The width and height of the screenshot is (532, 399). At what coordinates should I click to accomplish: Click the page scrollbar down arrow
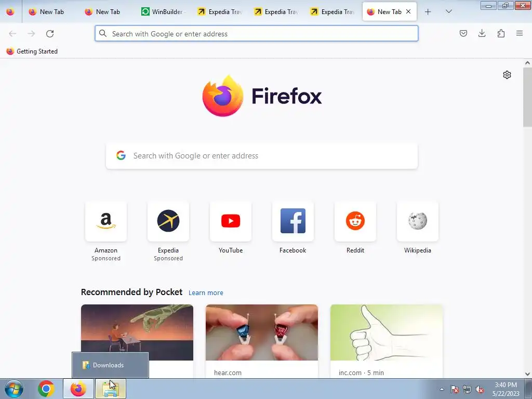527,374
